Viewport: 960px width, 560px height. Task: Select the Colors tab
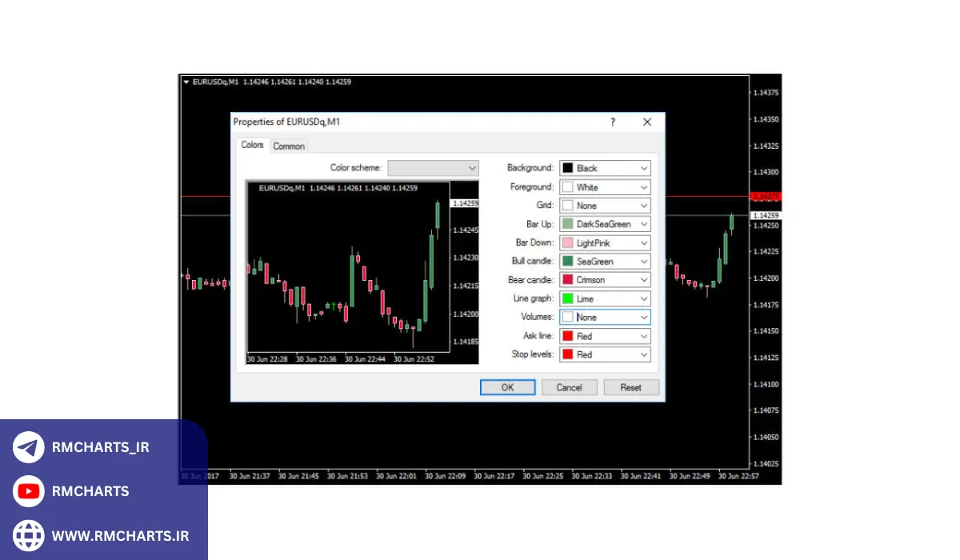(x=252, y=146)
